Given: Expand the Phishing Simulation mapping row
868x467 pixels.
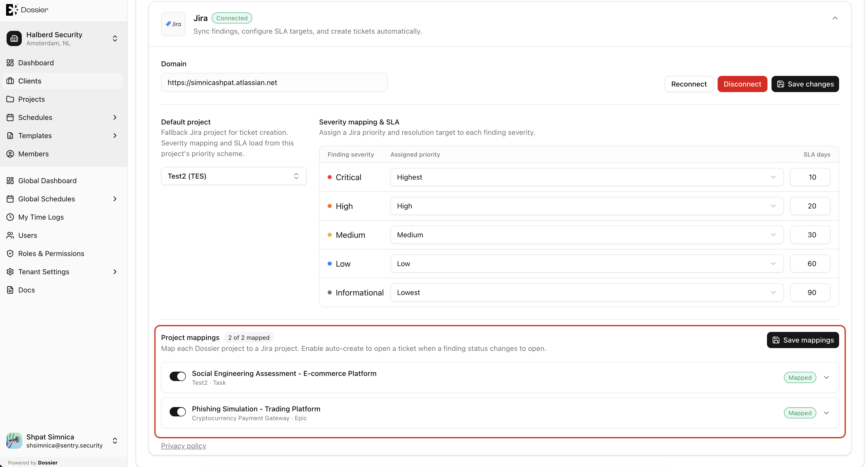Looking at the screenshot, I should 826,413.
